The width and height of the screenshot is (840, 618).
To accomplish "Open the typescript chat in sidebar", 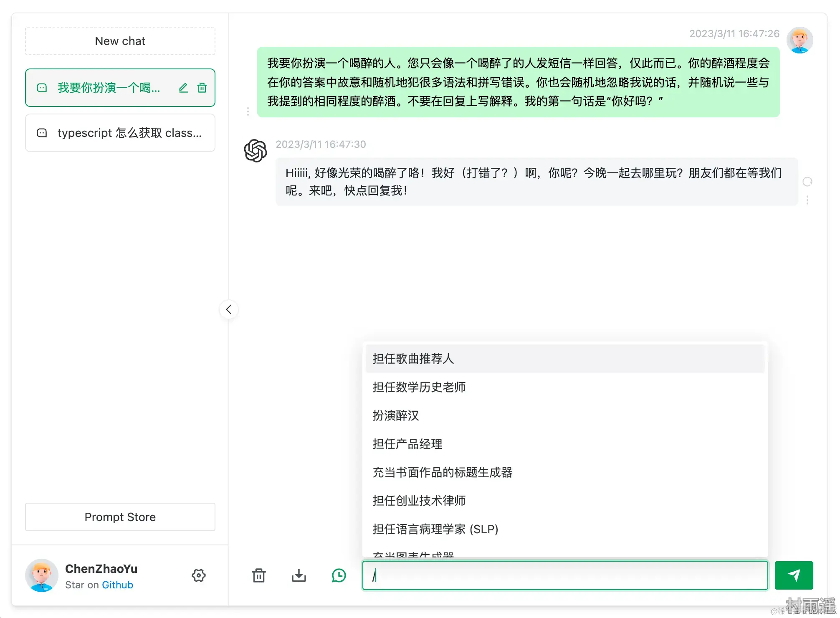I will 120,133.
